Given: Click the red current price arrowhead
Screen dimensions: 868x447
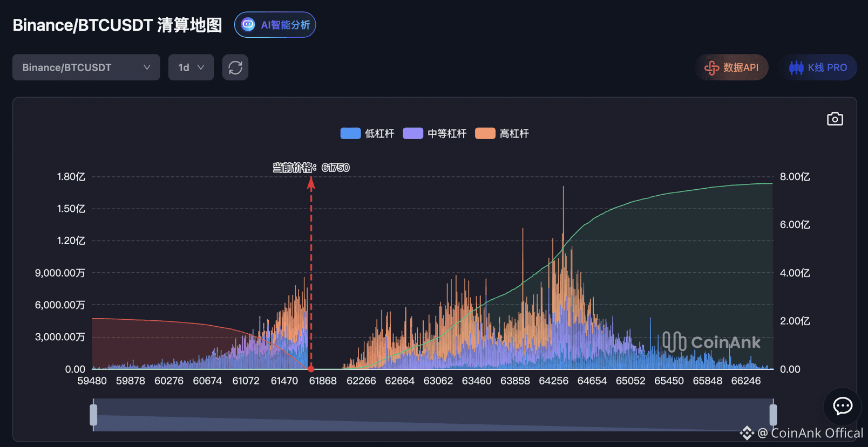Looking at the screenshot, I should point(311,183).
